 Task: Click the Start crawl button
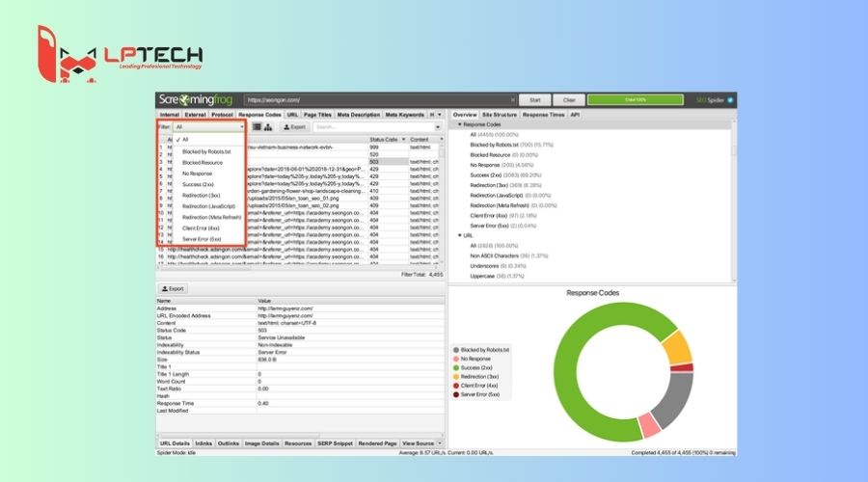click(x=534, y=100)
